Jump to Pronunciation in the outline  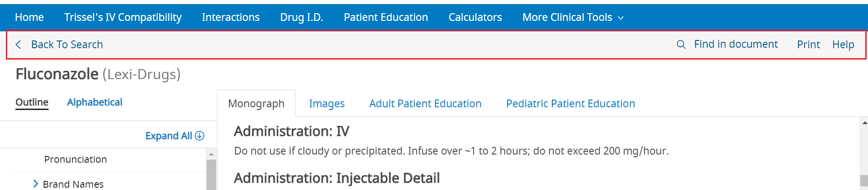pos(75,160)
